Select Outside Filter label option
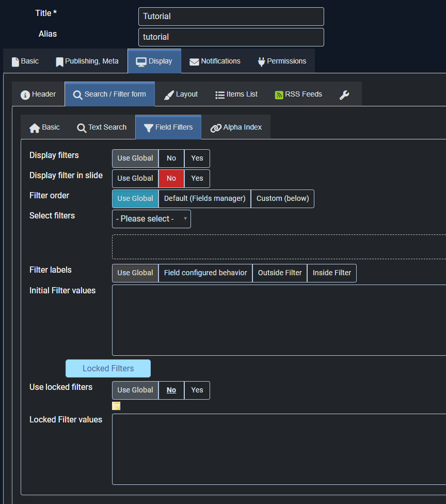Viewport: 446px width, 504px height. [280, 273]
